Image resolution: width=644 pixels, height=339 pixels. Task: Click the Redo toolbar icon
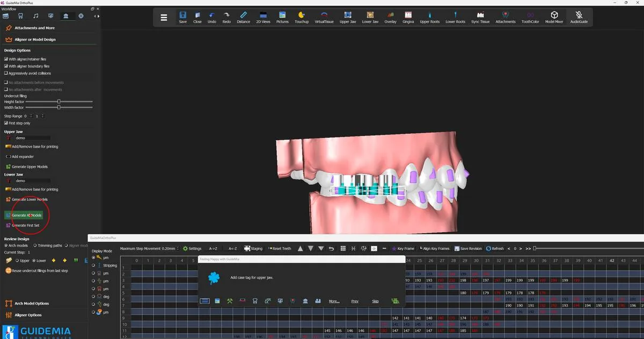click(226, 17)
